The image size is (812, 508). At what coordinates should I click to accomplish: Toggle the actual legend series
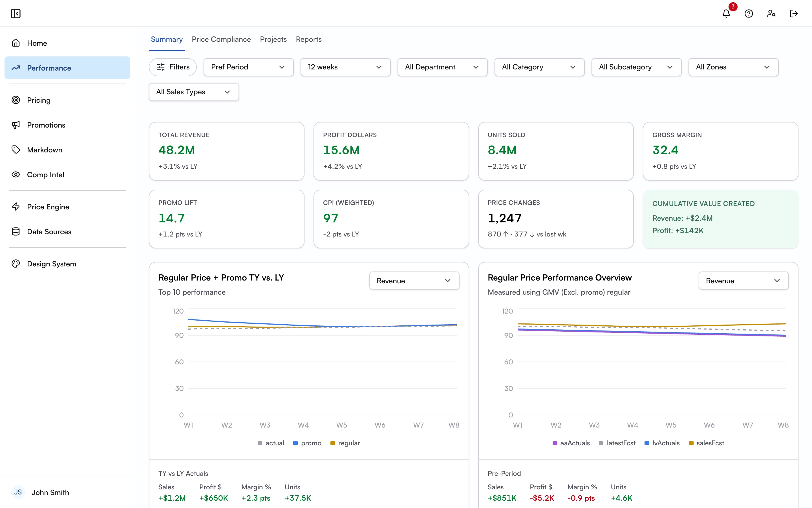tap(271, 443)
